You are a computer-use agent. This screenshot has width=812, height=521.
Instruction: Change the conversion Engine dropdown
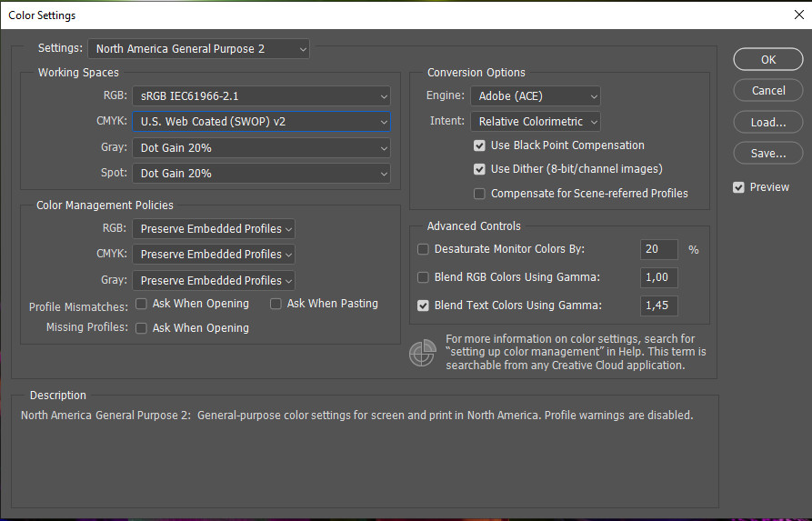(536, 95)
